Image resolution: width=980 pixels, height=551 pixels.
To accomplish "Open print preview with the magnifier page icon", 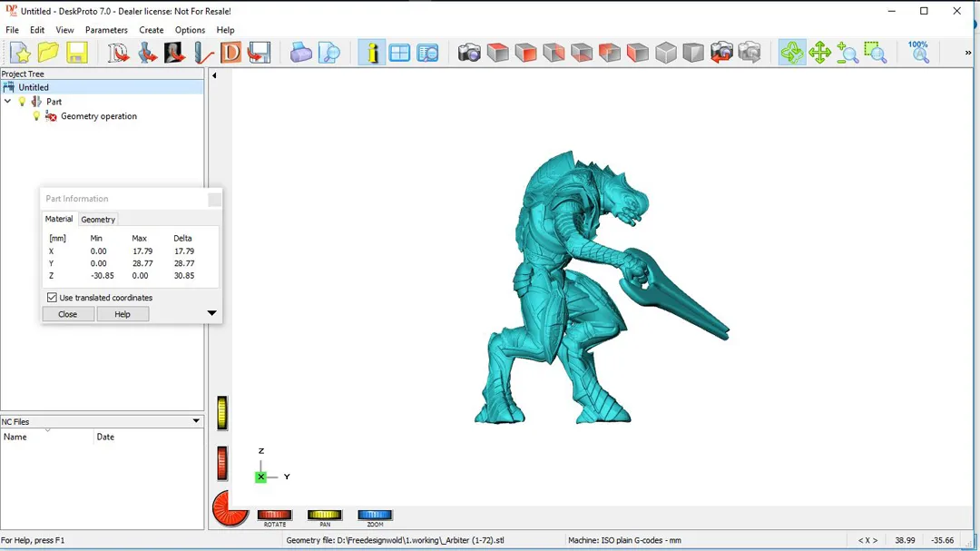I will point(328,53).
